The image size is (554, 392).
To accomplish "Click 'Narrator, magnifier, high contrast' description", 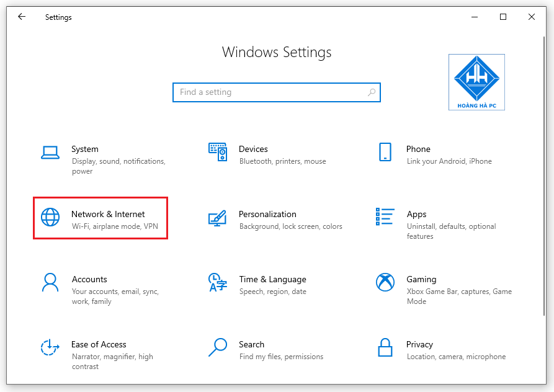I will (x=112, y=362).
